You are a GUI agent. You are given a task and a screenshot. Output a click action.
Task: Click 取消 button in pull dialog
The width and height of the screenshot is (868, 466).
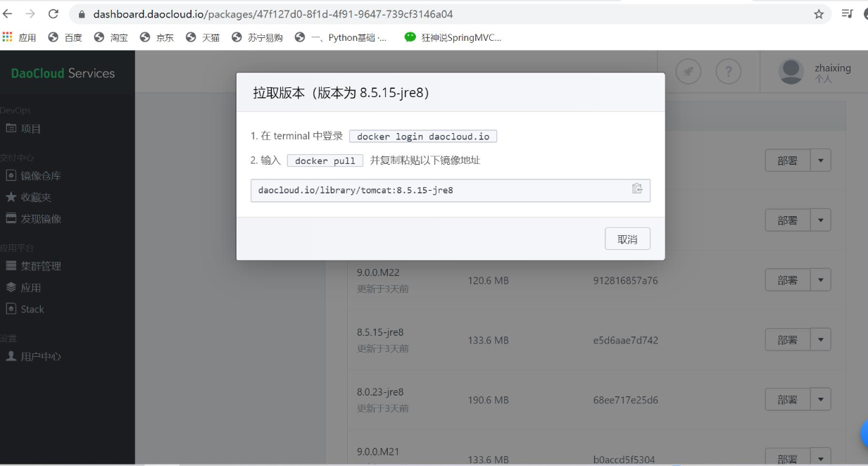tap(627, 239)
